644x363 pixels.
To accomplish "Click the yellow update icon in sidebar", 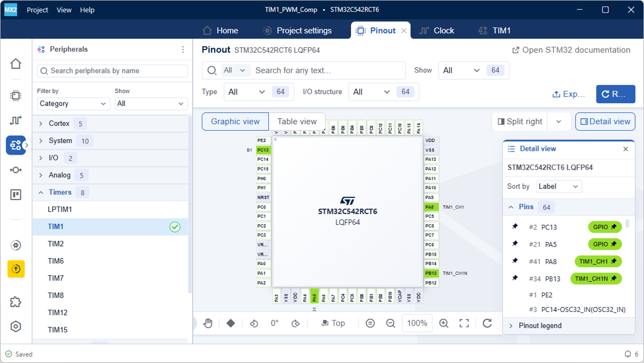I will (x=16, y=269).
